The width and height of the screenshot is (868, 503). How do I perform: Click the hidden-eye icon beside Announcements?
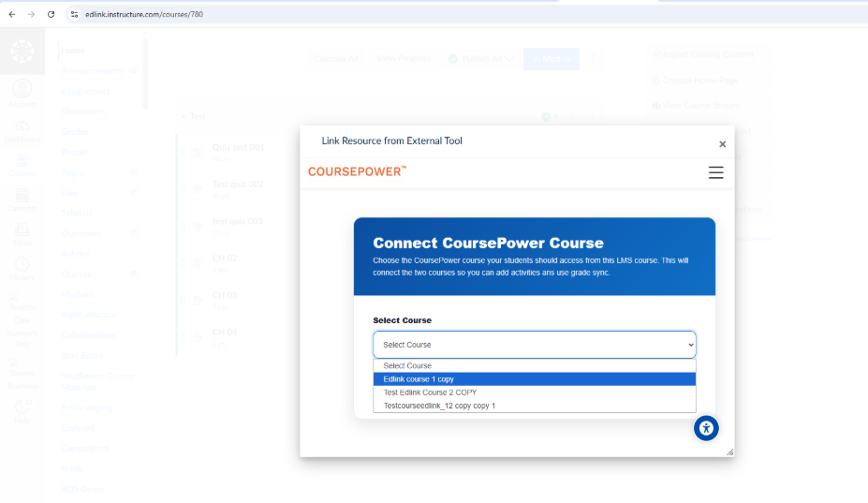point(133,70)
